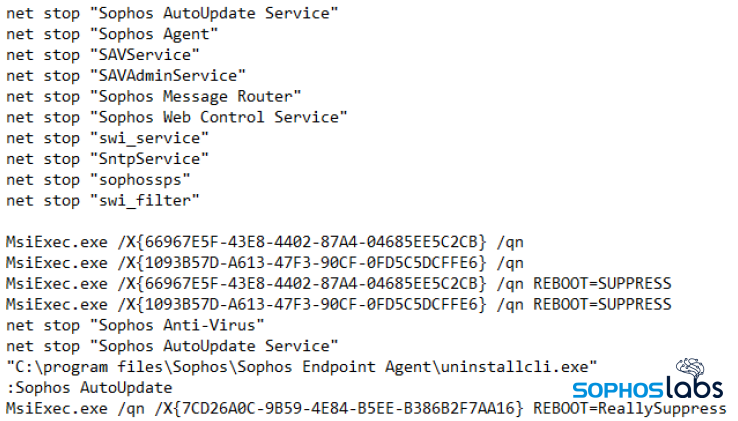Screen dimensions: 738x421
Task: Click the MsiExec line with REBOOT=ReallySuppress
Action: click(x=366, y=408)
